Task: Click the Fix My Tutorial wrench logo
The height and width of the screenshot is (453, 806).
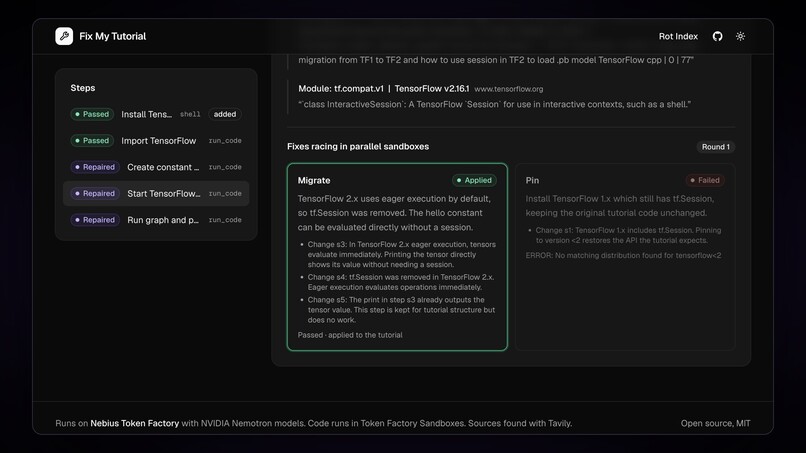Action: (64, 36)
